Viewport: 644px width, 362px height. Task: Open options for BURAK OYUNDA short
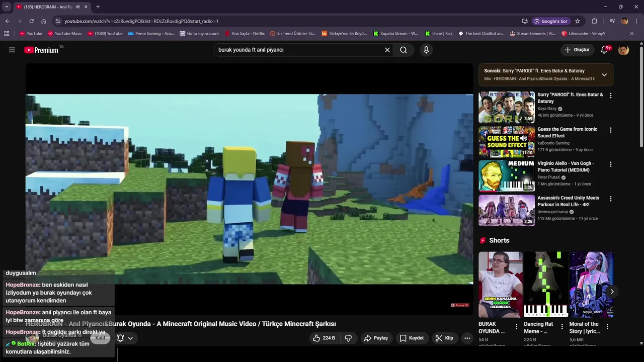click(516, 326)
